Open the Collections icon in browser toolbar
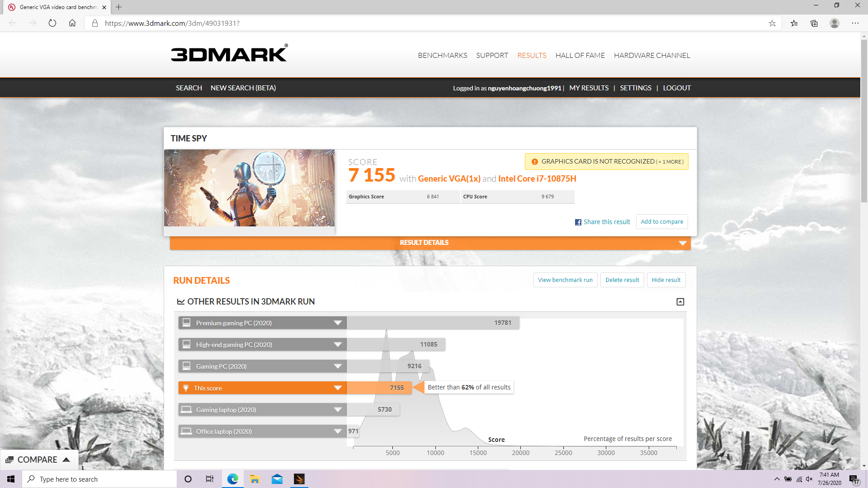Image resolution: width=868 pixels, height=488 pixels. click(x=814, y=23)
